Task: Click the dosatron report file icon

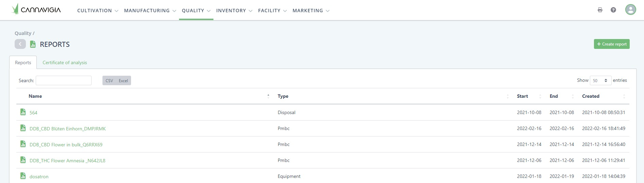Action: click(23, 176)
